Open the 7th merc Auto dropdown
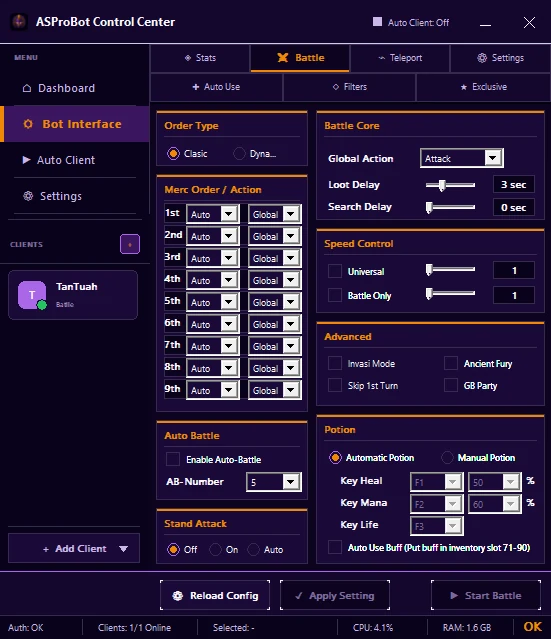This screenshot has height=639, width=551. coord(213,346)
